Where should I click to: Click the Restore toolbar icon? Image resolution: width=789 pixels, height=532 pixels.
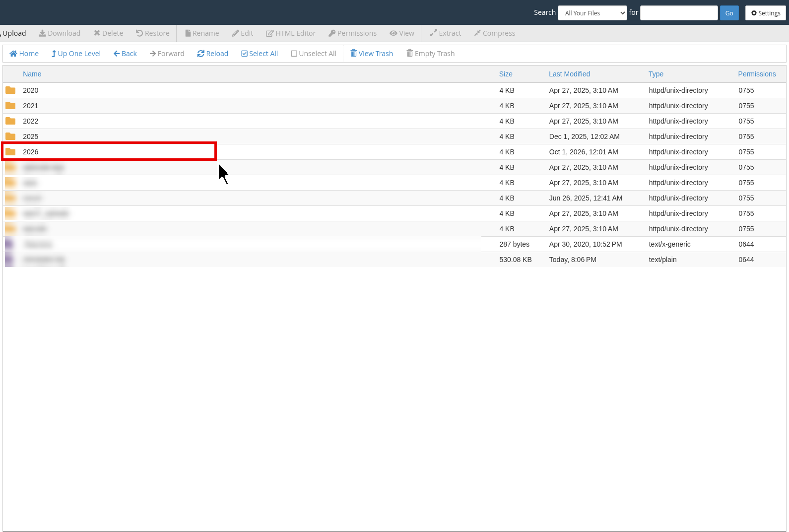(x=153, y=33)
